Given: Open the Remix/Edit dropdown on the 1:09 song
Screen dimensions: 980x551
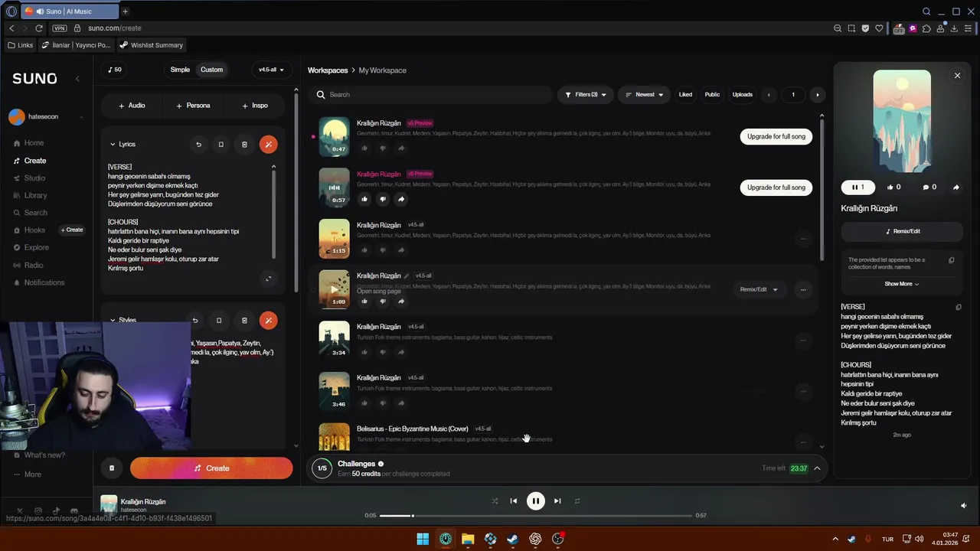Looking at the screenshot, I should point(759,289).
